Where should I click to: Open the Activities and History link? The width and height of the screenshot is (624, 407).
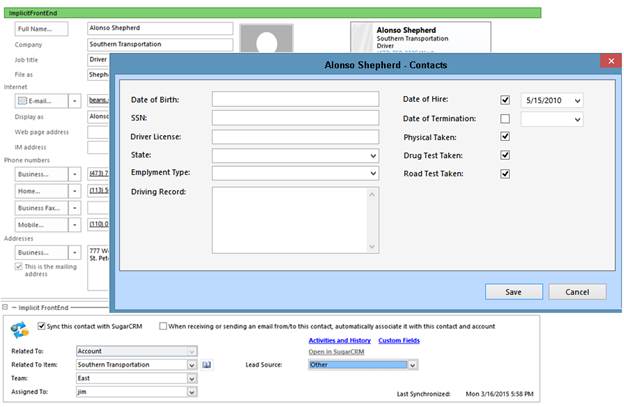pos(338,341)
